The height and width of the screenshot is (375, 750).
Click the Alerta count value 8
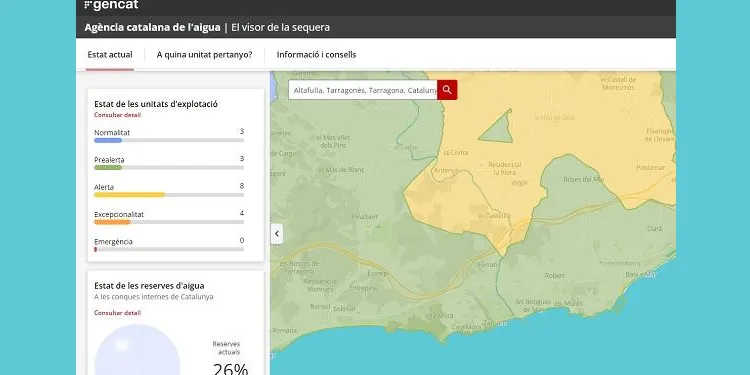click(242, 186)
